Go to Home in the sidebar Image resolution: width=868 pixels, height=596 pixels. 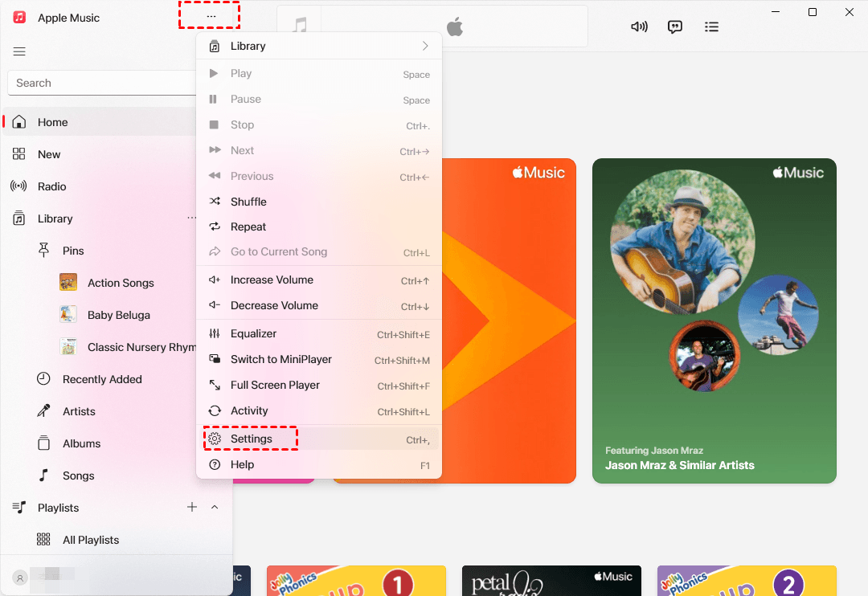point(100,122)
